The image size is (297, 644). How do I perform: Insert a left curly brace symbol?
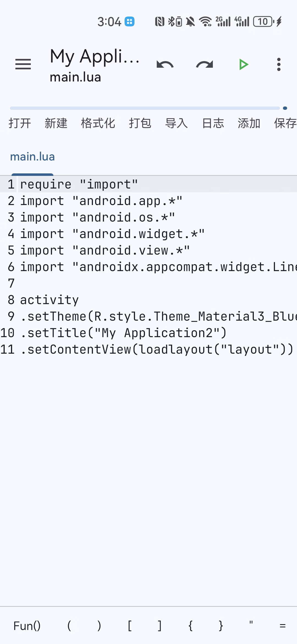[x=190, y=626]
